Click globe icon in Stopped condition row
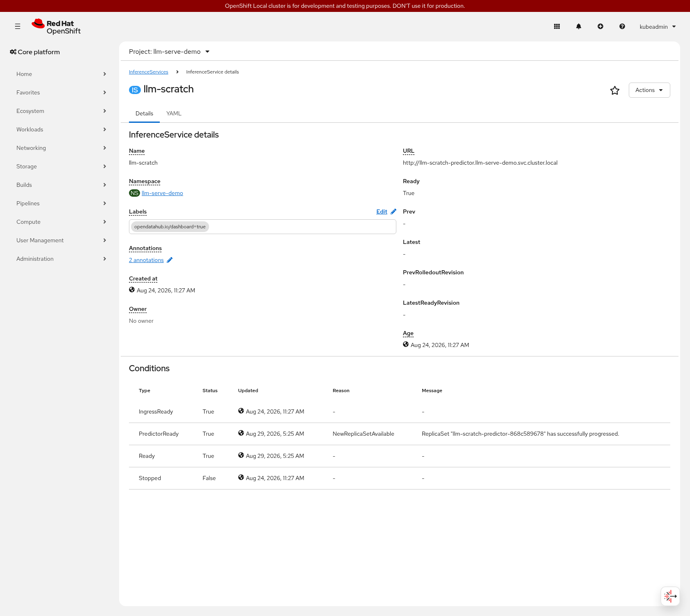 [241, 478]
